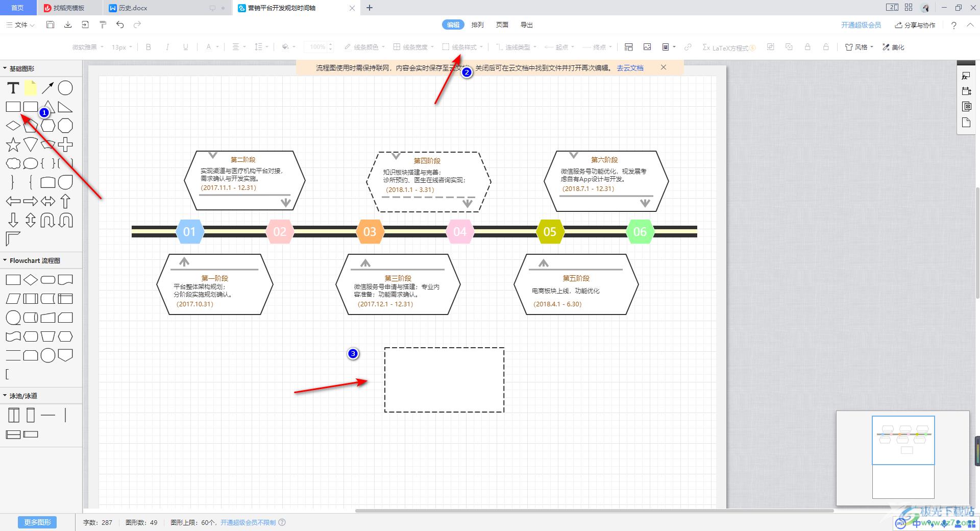Open the font color A picker
Viewport: 980px width, 531px height.
coord(212,47)
